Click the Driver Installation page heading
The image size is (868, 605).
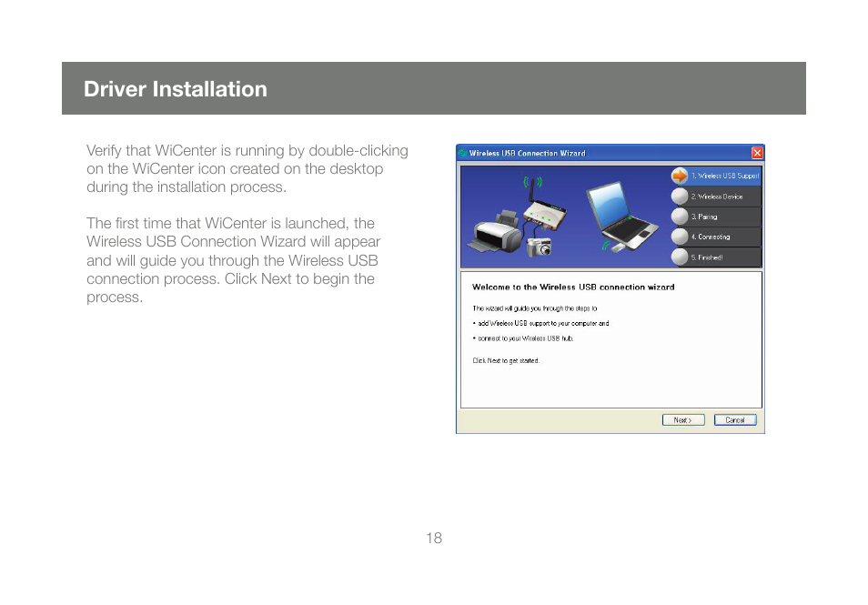click(x=176, y=89)
